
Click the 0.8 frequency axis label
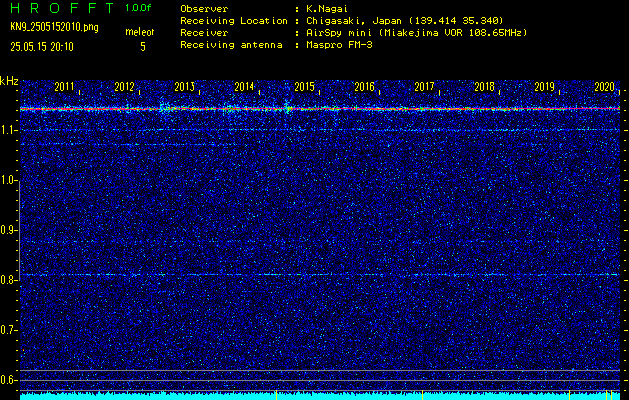[x=8, y=280]
